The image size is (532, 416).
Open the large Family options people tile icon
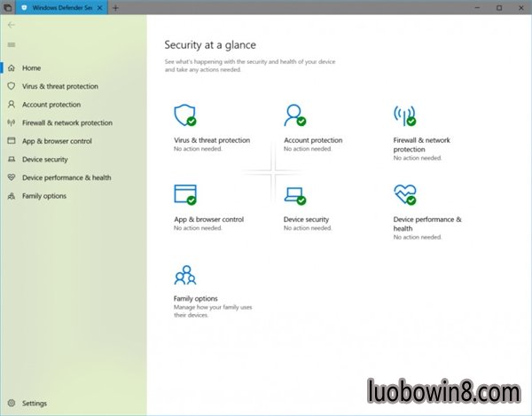(x=185, y=275)
